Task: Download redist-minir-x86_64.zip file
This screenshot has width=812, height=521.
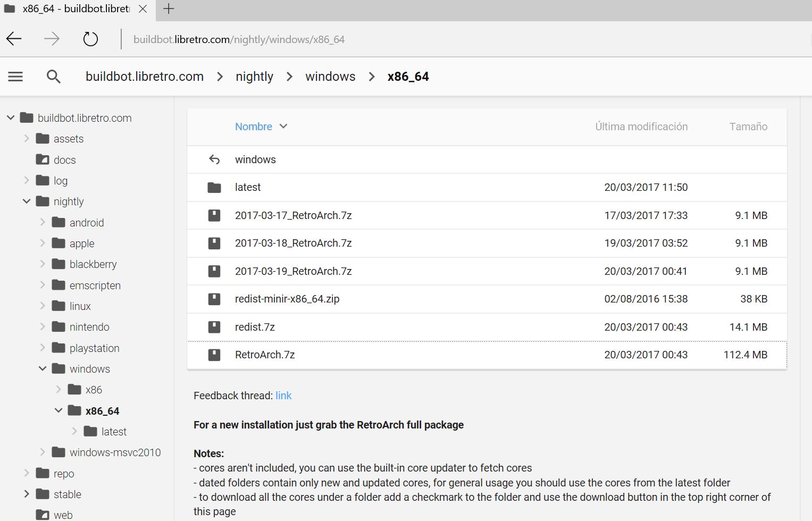Action: [287, 299]
